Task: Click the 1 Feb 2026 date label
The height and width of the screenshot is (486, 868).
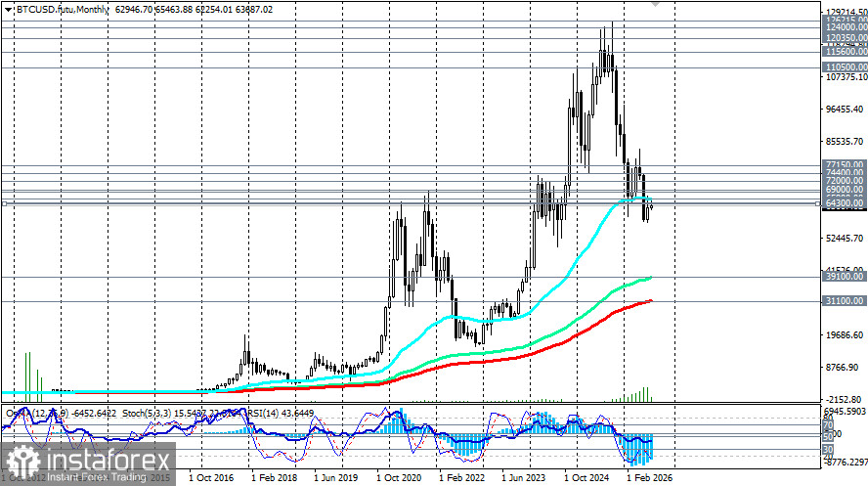Action: click(650, 478)
